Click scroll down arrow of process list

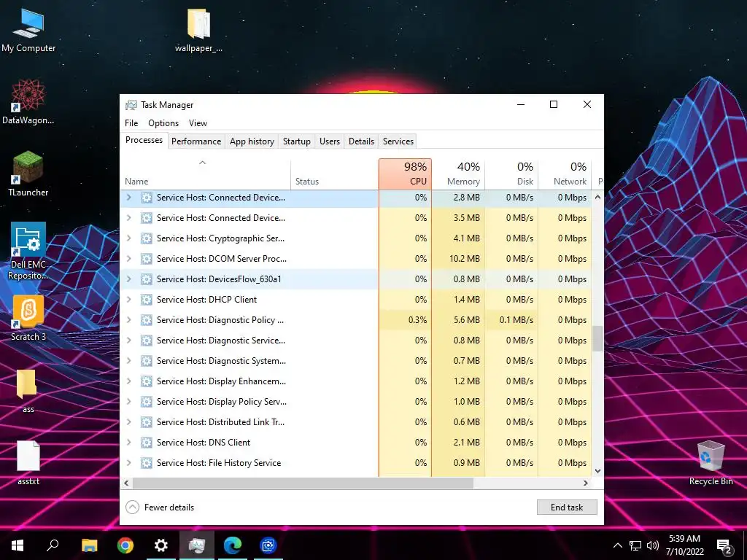click(x=598, y=471)
